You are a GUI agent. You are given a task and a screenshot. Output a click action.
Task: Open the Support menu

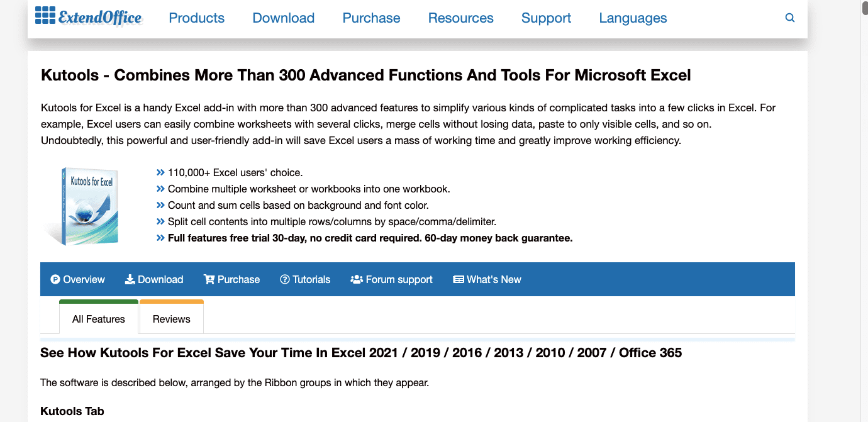(546, 18)
